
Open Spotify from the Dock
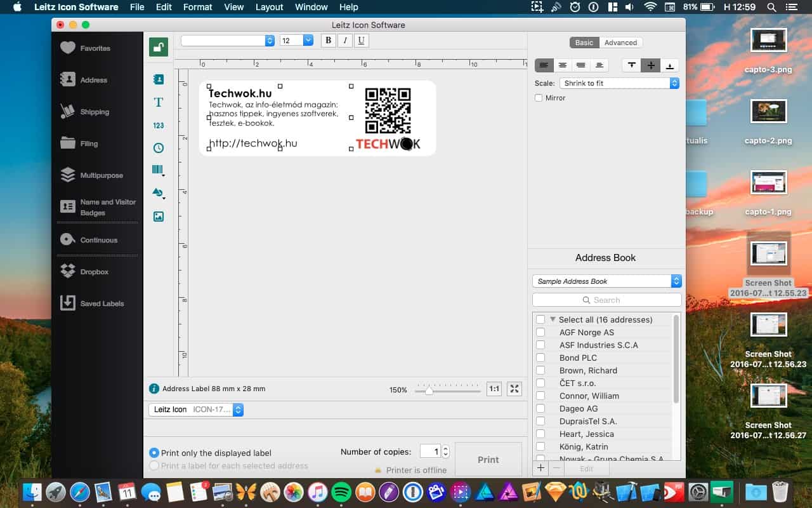click(341, 492)
